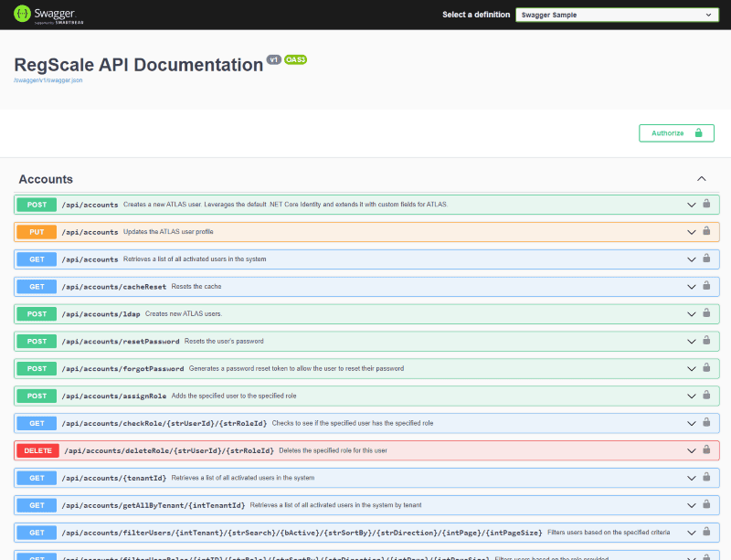Click the POST badge on the resetPassword row

tap(37, 342)
